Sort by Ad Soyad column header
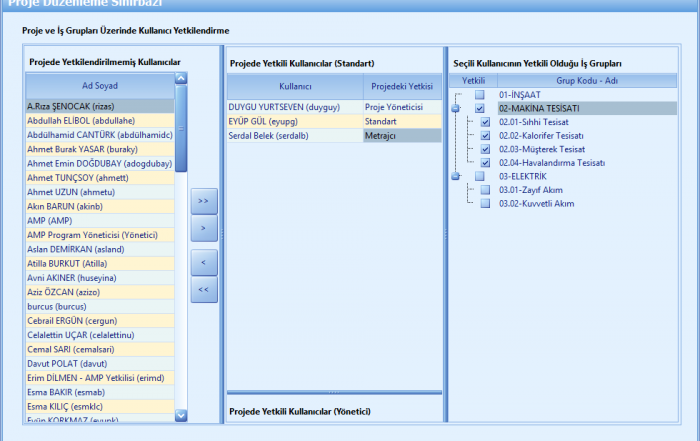This screenshot has height=441, width=700. 99,86
